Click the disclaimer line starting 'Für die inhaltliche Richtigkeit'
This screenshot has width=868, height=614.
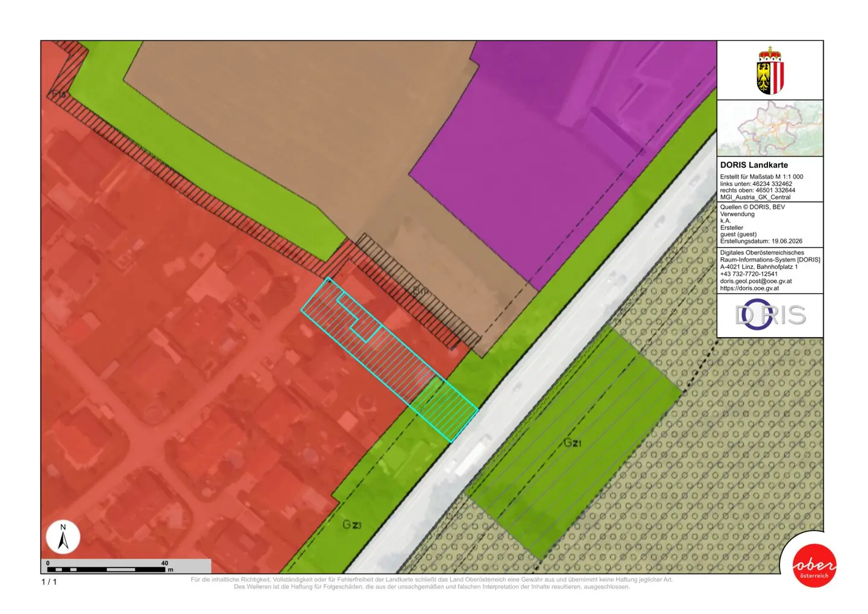(x=432, y=580)
